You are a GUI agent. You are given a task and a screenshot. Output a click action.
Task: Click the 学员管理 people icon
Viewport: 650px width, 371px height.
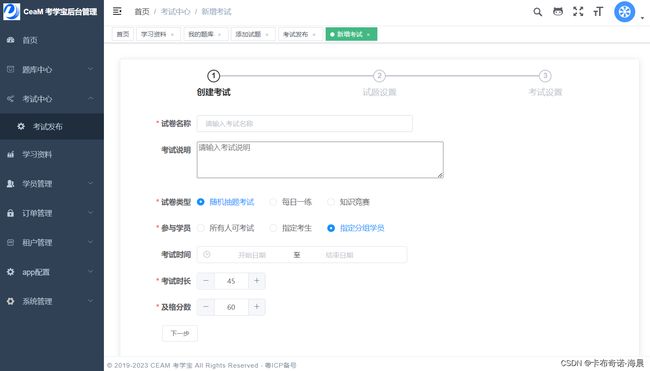pyautogui.click(x=11, y=184)
